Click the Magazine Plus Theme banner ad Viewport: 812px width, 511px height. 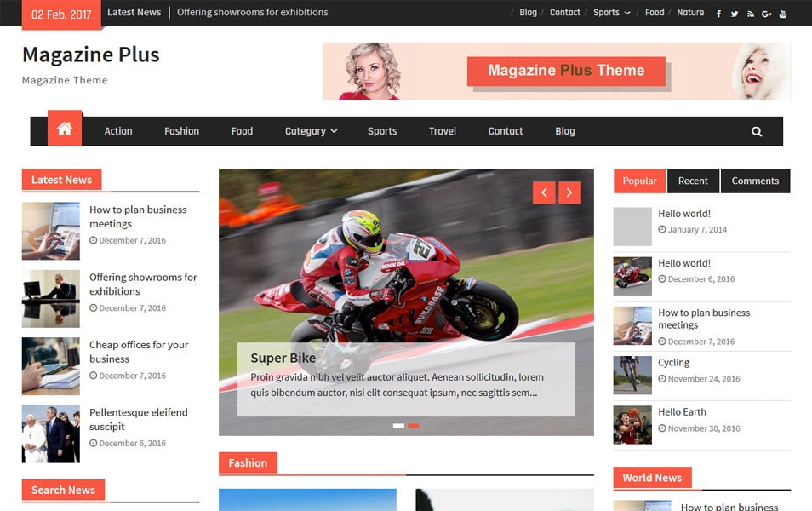click(x=556, y=71)
